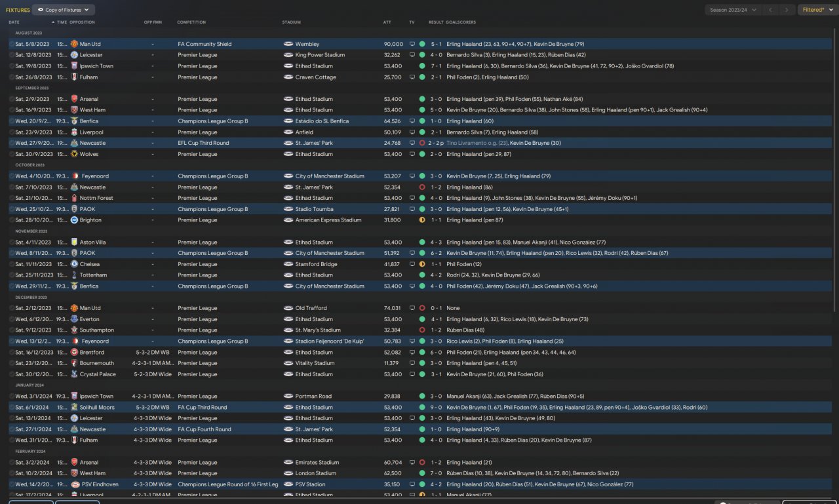Click the TV icon on the Wolves row
839x504 pixels.
pyautogui.click(x=412, y=154)
